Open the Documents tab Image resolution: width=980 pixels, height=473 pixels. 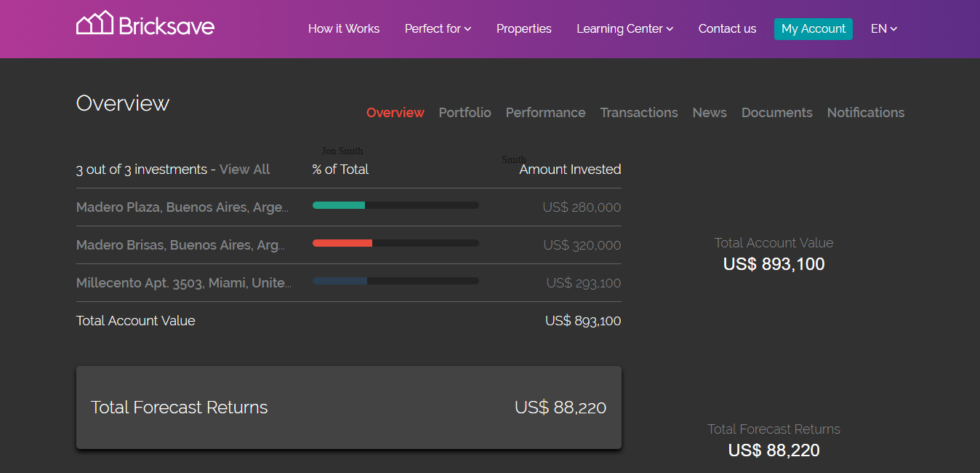pyautogui.click(x=776, y=113)
